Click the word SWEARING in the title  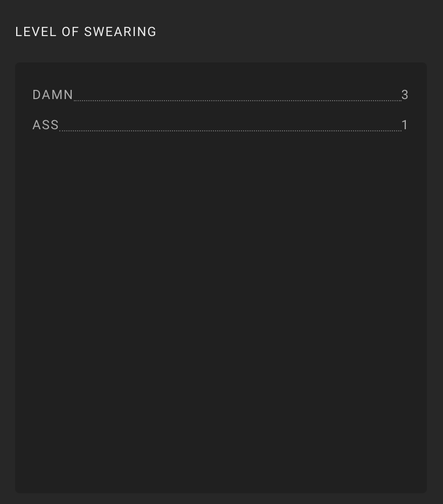point(120,32)
